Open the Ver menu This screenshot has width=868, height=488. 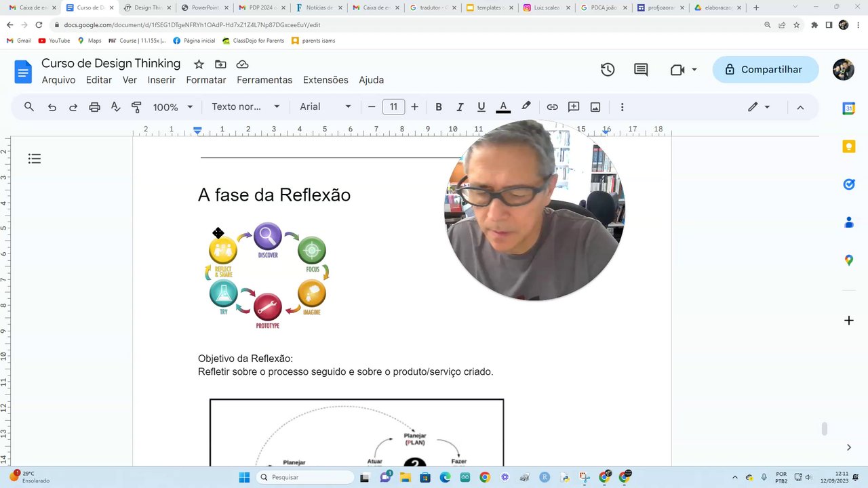click(x=130, y=80)
